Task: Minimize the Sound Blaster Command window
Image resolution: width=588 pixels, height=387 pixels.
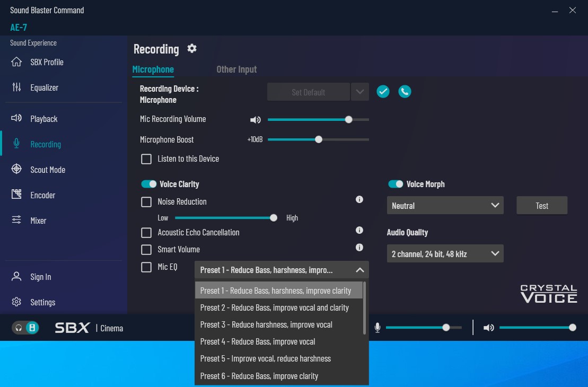Action: click(x=555, y=11)
